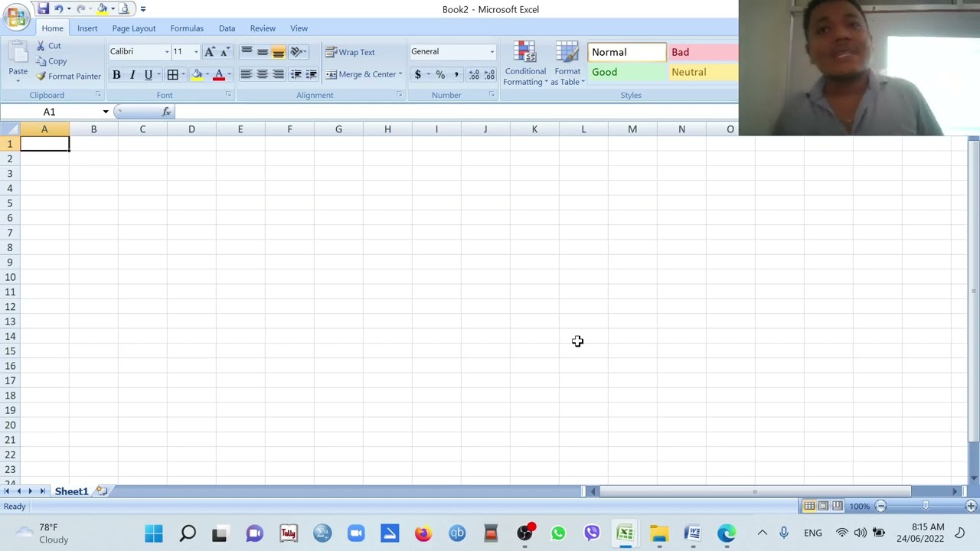
Task: Click Merge & Center
Action: [361, 74]
